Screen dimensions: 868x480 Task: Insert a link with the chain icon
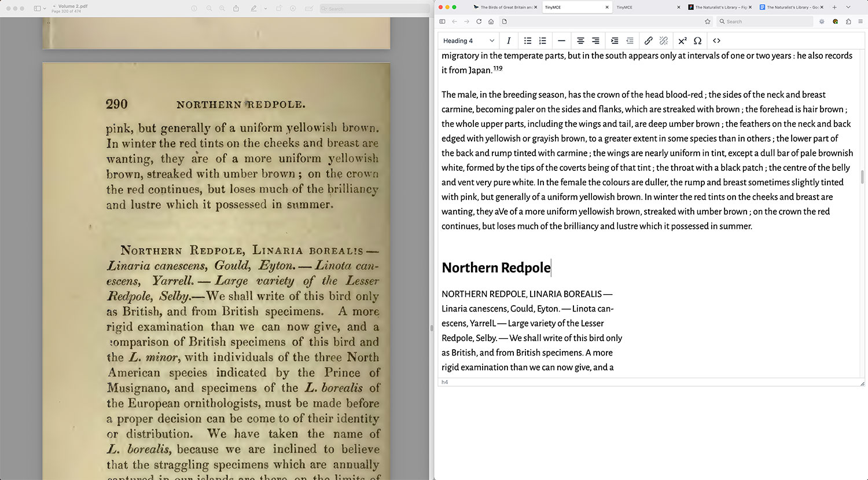pyautogui.click(x=649, y=41)
